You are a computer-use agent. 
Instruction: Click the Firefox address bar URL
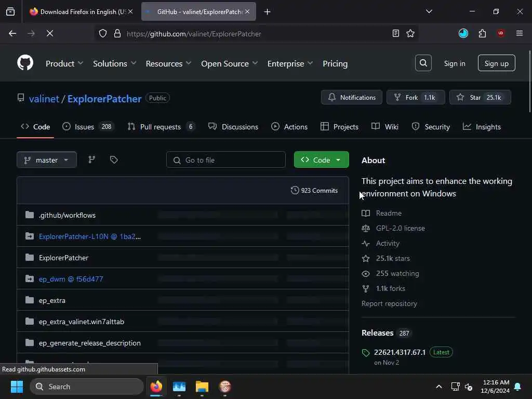pyautogui.click(x=194, y=34)
